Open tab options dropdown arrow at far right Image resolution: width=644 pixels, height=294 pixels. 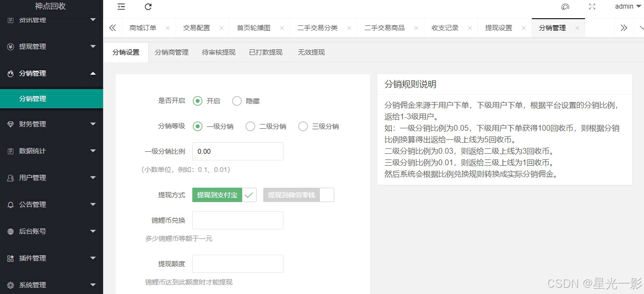tap(641, 28)
